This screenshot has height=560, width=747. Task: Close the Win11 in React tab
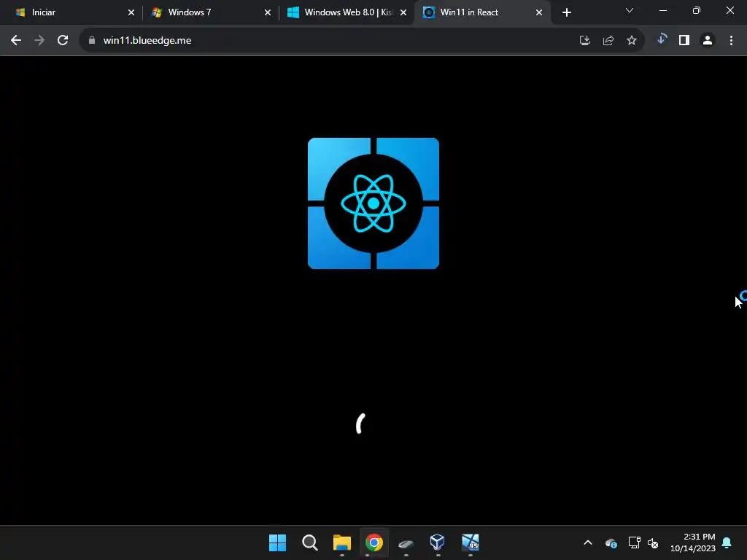point(539,12)
